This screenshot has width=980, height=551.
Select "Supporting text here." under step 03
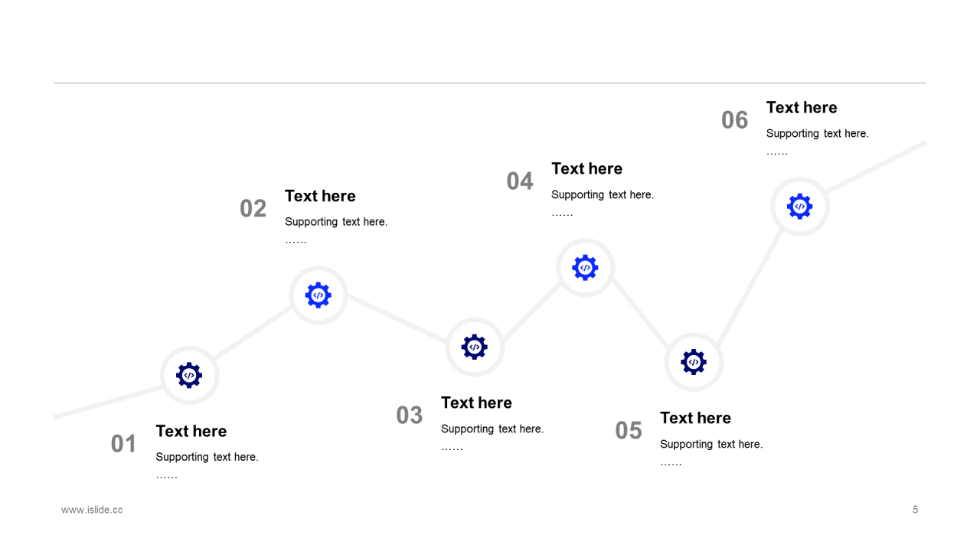pyautogui.click(x=492, y=429)
